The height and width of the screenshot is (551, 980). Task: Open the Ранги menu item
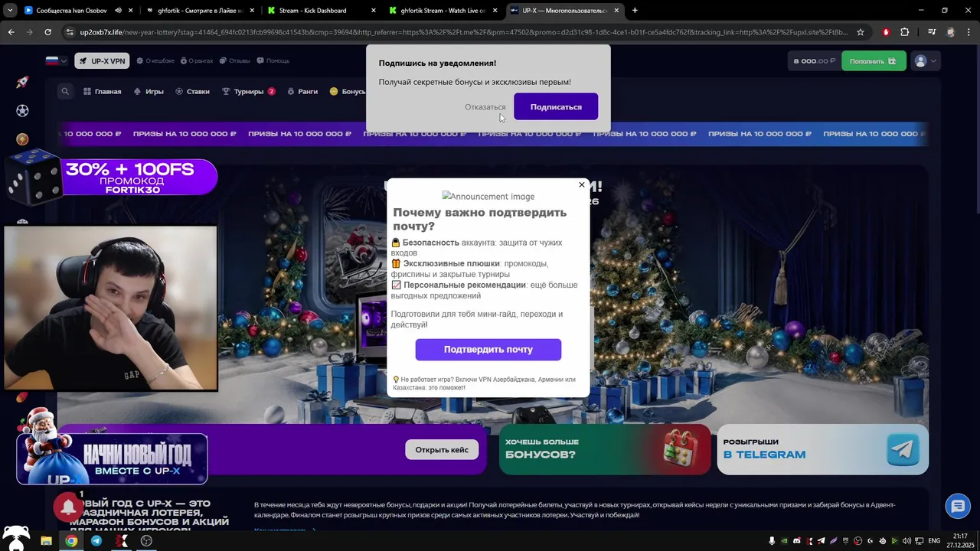[302, 91]
